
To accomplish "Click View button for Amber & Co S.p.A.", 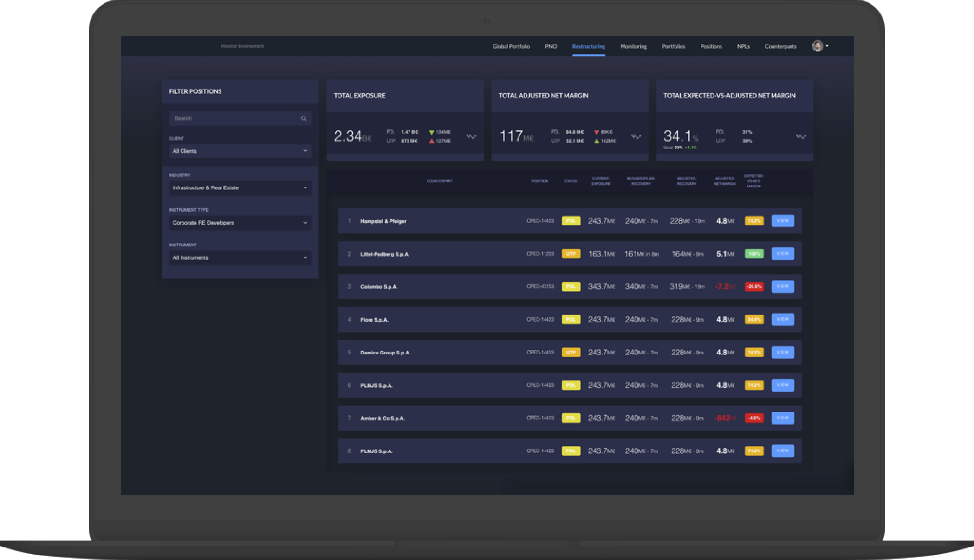I will 782,418.
